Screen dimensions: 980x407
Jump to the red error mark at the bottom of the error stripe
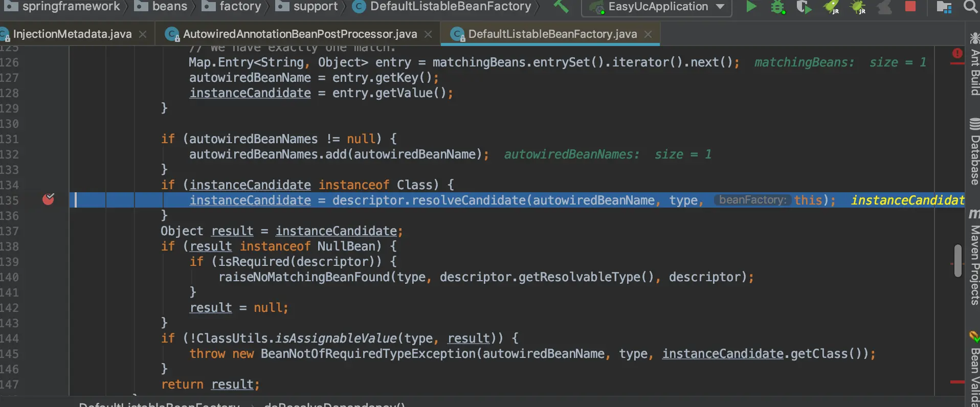(x=957, y=382)
